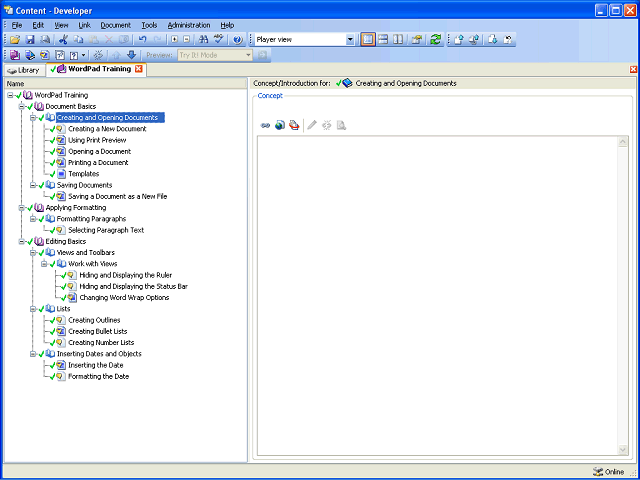Click the Check Out document icon
Image resolution: width=640 pixels, height=480 pixels.
[493, 40]
